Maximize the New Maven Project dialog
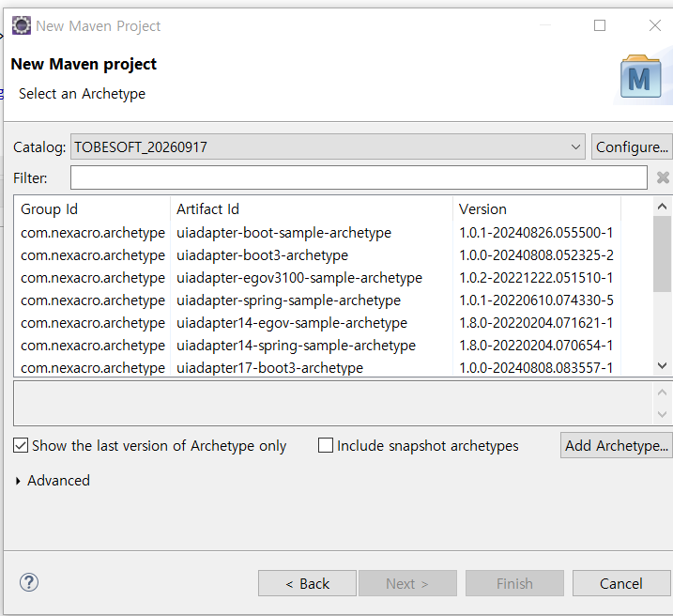This screenshot has height=616, width=673. [600, 25]
